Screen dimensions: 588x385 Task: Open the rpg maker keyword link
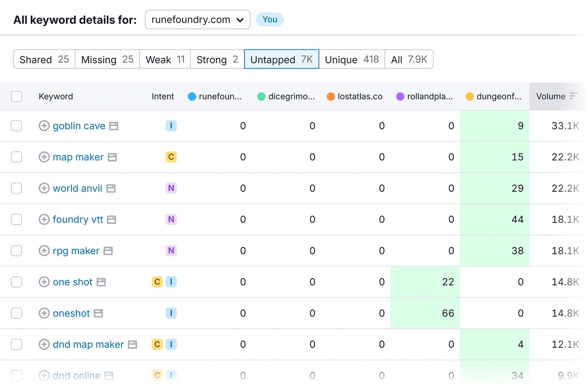(x=76, y=251)
